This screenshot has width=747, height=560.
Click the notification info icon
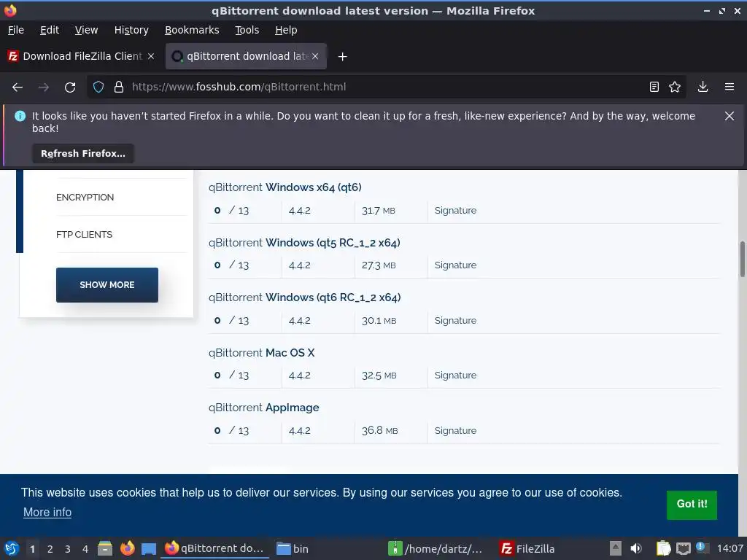point(20,116)
